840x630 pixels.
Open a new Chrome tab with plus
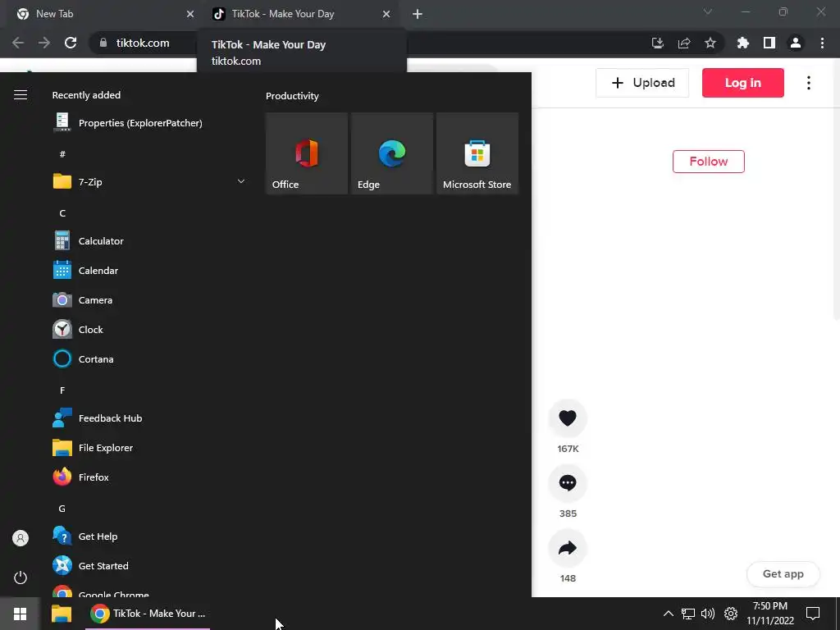418,15
